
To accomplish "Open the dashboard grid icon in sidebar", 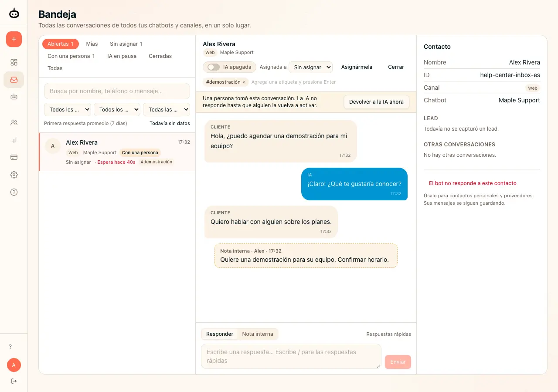I will 14,62.
